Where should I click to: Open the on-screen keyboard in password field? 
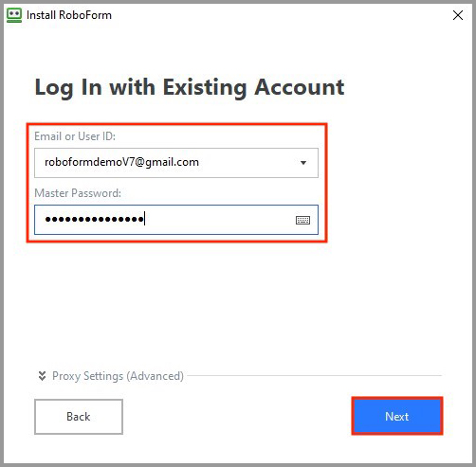click(302, 220)
